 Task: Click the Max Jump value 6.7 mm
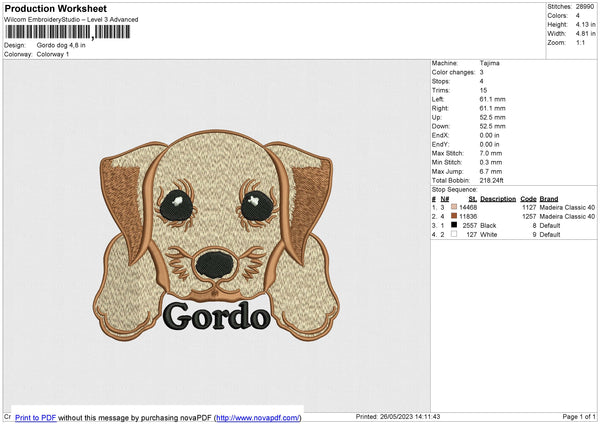[x=491, y=171]
